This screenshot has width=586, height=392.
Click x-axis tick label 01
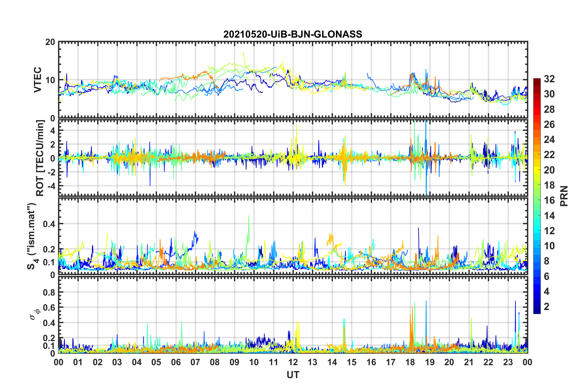pyautogui.click(x=78, y=362)
